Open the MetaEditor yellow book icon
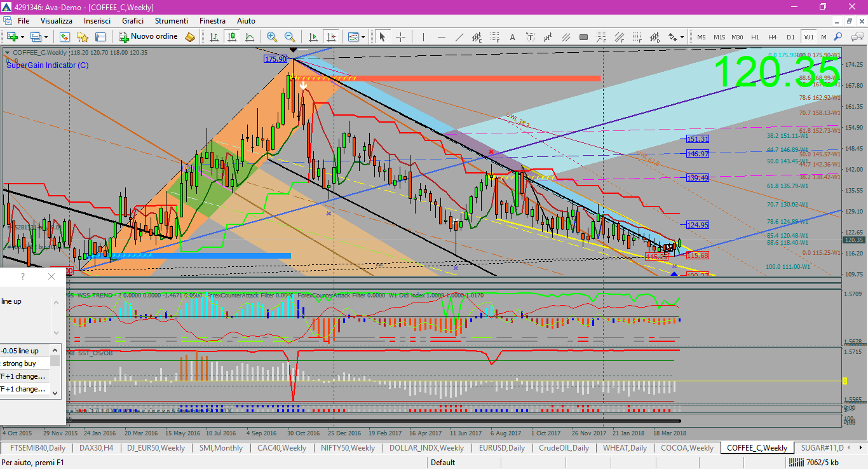This screenshot has width=868, height=469. click(x=189, y=37)
